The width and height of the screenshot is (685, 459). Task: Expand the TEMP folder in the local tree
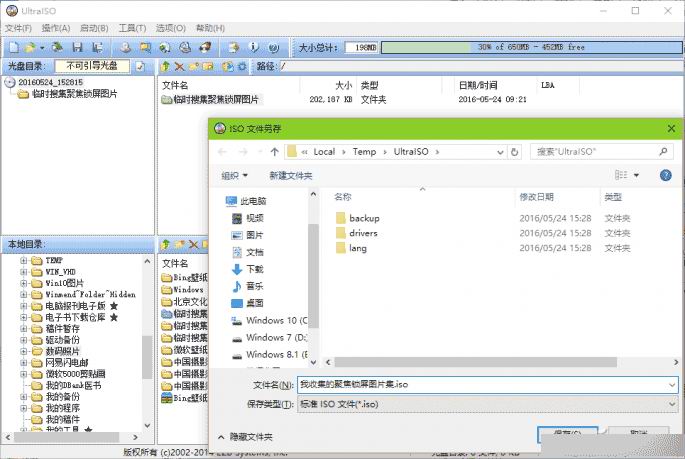(24, 260)
